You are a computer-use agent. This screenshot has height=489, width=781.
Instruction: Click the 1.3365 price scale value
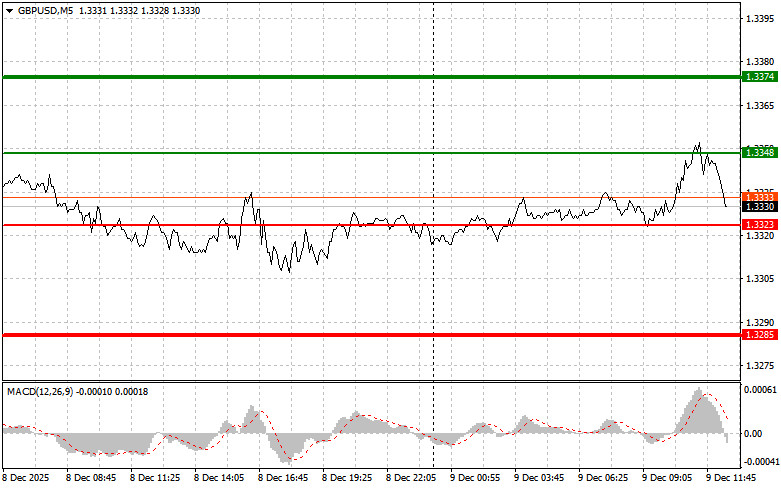[x=760, y=106]
